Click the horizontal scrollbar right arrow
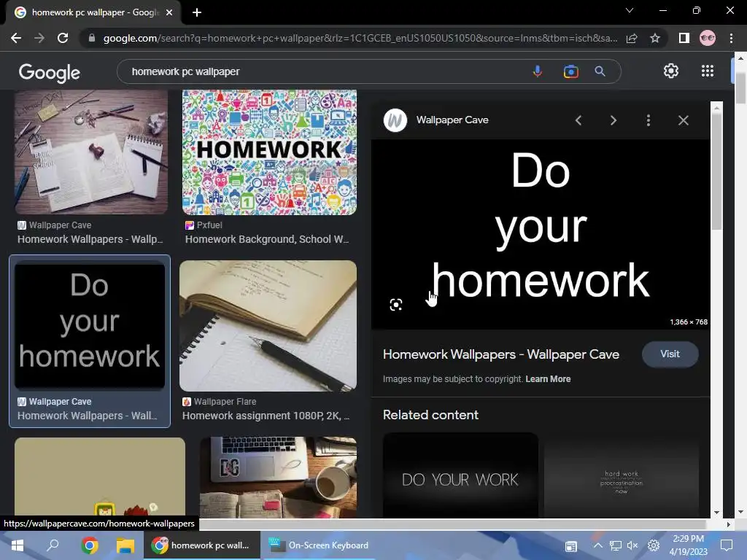 [x=728, y=524]
